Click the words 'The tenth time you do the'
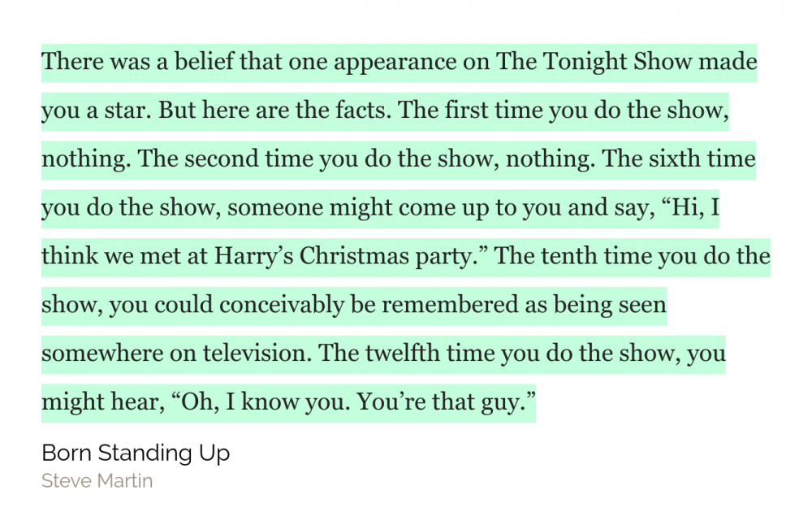Screen dimensions: 812x508 click(632, 257)
